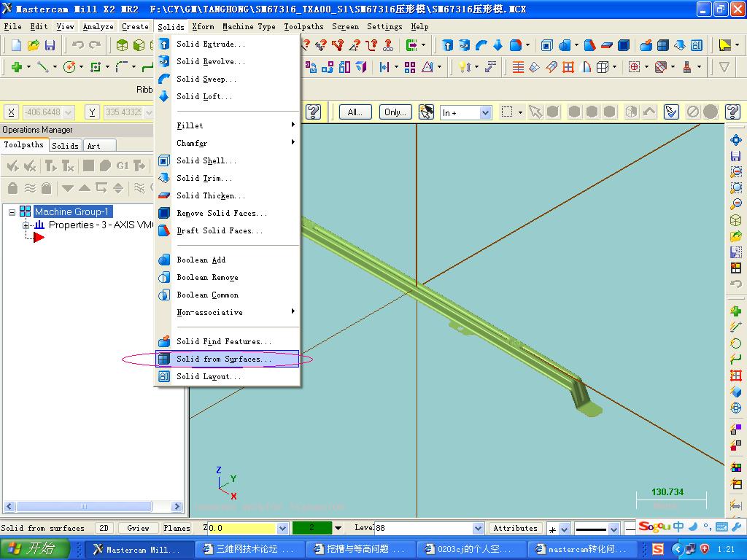Click the Create Line icon
Viewport: 747px width, 560px height.
pyautogui.click(x=43, y=67)
